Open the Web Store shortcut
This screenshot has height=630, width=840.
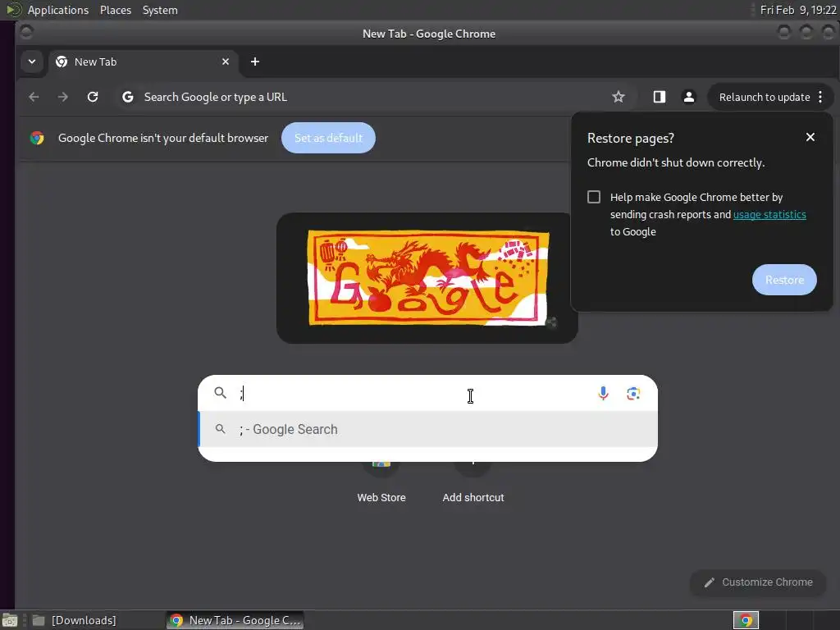point(381,482)
